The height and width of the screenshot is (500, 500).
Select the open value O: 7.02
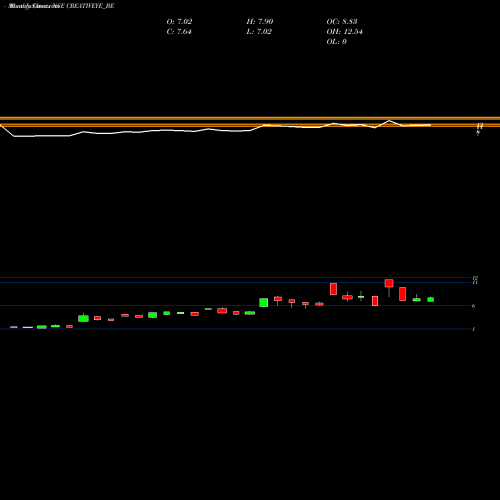click(179, 21)
